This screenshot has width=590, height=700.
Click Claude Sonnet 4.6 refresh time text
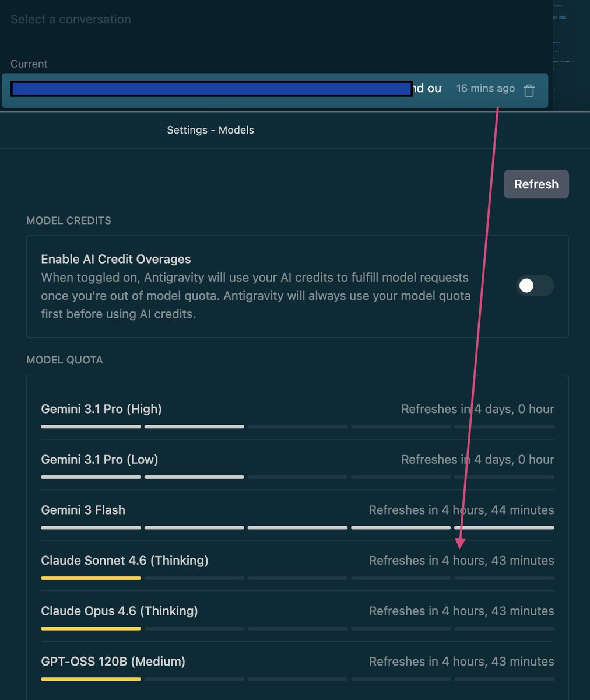click(x=462, y=561)
